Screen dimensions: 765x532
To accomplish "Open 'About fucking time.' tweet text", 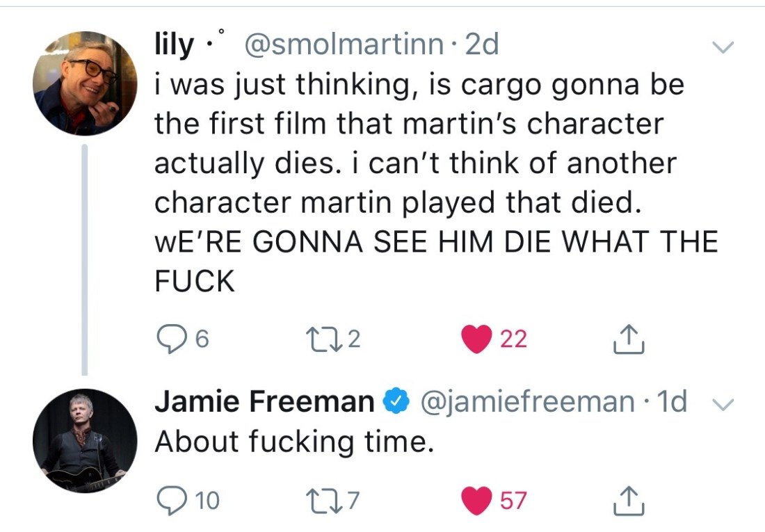I will (x=293, y=442).
